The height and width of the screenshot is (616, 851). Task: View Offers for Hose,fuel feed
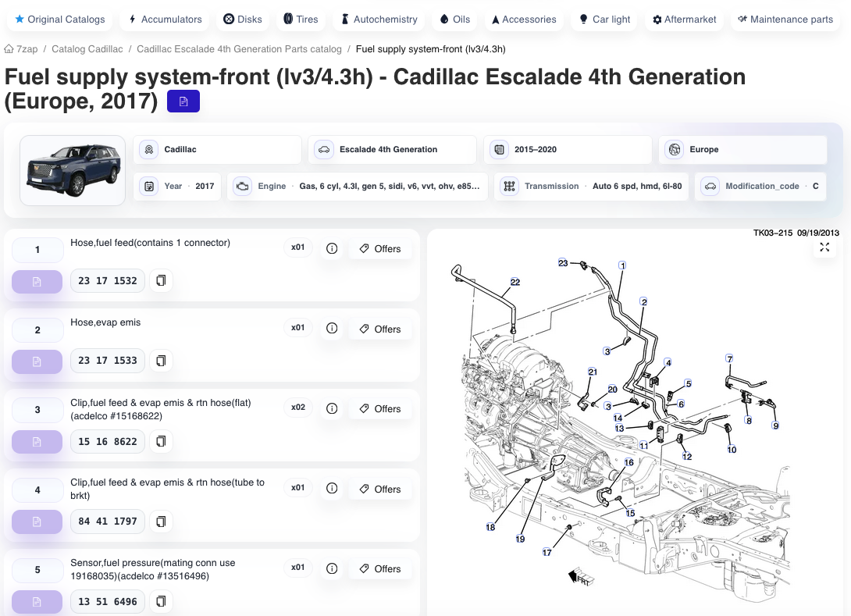coord(380,248)
